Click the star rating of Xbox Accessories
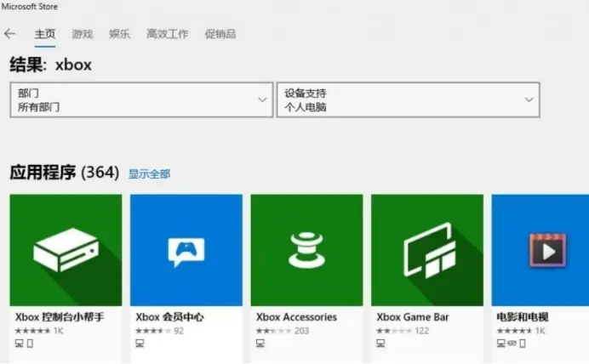The height and width of the screenshot is (364, 589). (274, 331)
